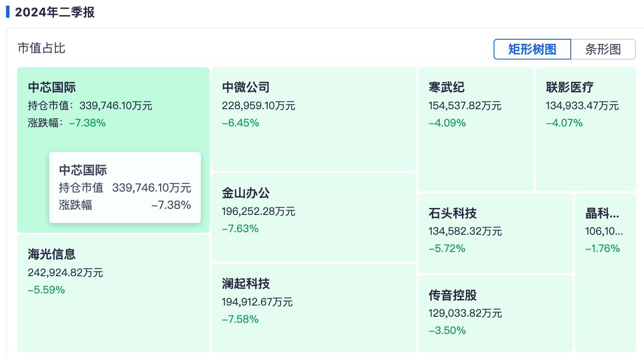The height and width of the screenshot is (359, 644).
Task: Click the -1.76% change on 晶科 tile
Action: [x=602, y=249]
